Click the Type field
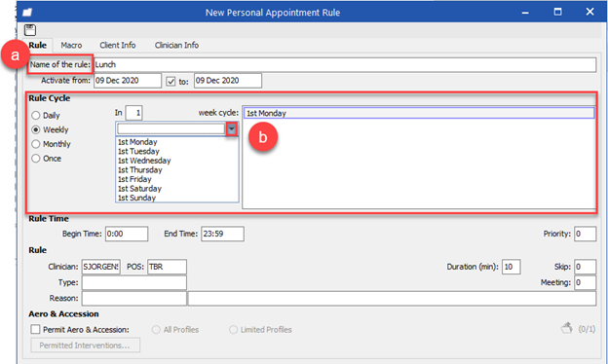Viewport: 608px width, 364px height. click(x=134, y=282)
